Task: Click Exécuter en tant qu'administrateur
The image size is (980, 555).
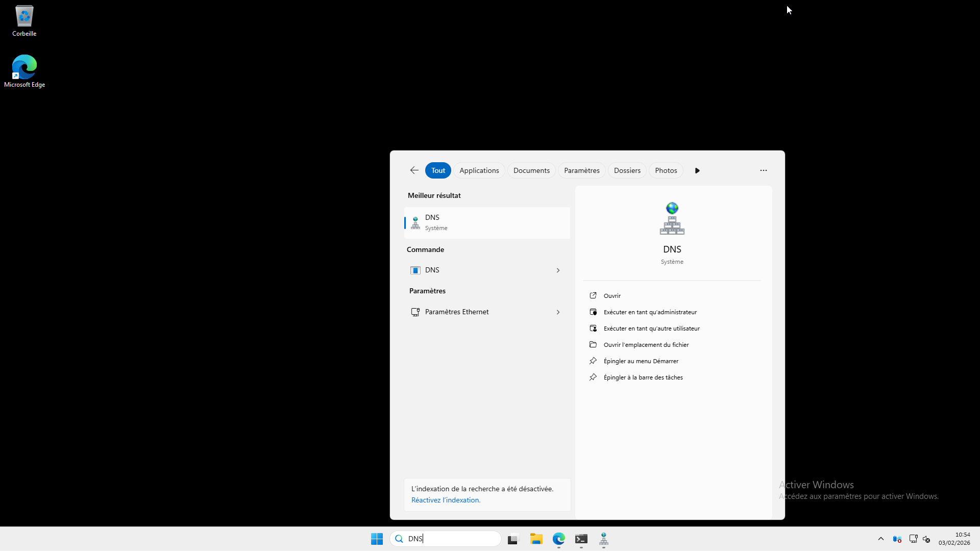Action: [x=650, y=312]
